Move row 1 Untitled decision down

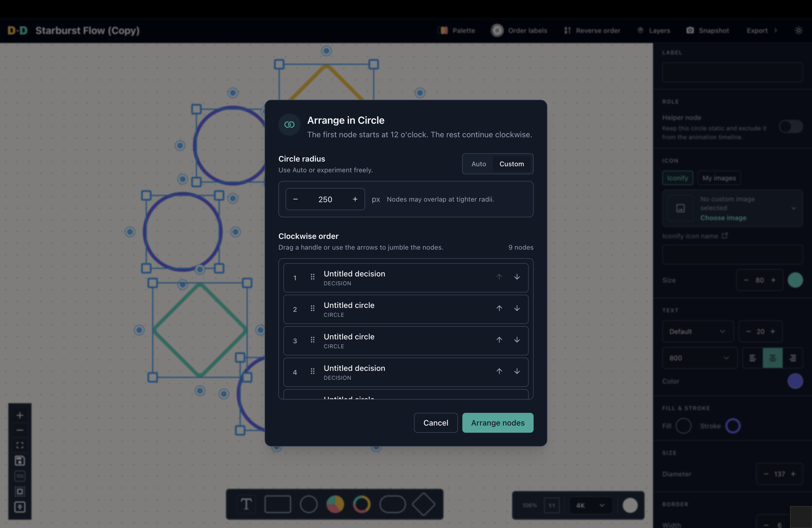(517, 277)
